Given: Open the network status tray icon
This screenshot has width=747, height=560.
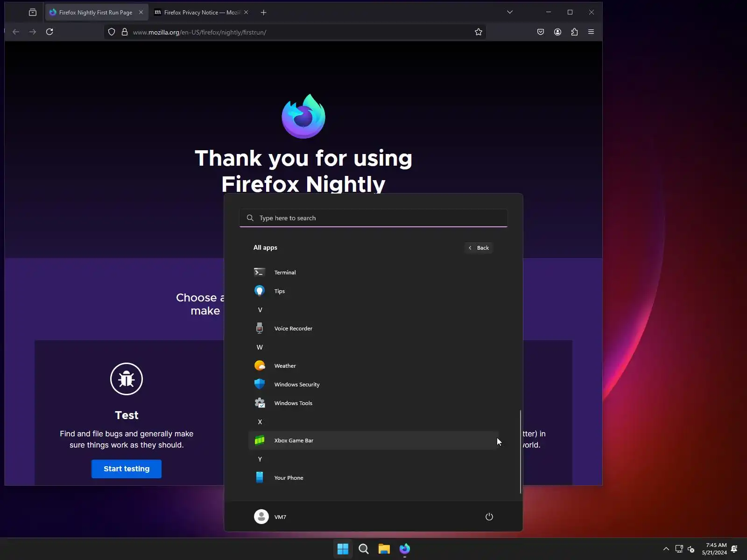Looking at the screenshot, I should tap(679, 549).
